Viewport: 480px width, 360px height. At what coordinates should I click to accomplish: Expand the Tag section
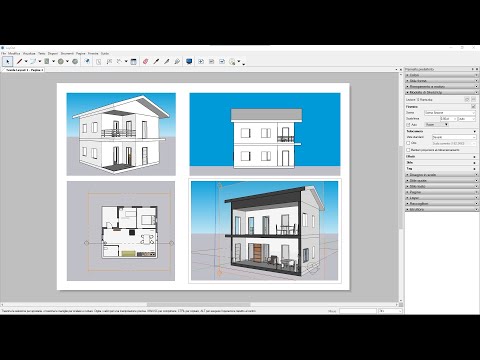(442, 168)
